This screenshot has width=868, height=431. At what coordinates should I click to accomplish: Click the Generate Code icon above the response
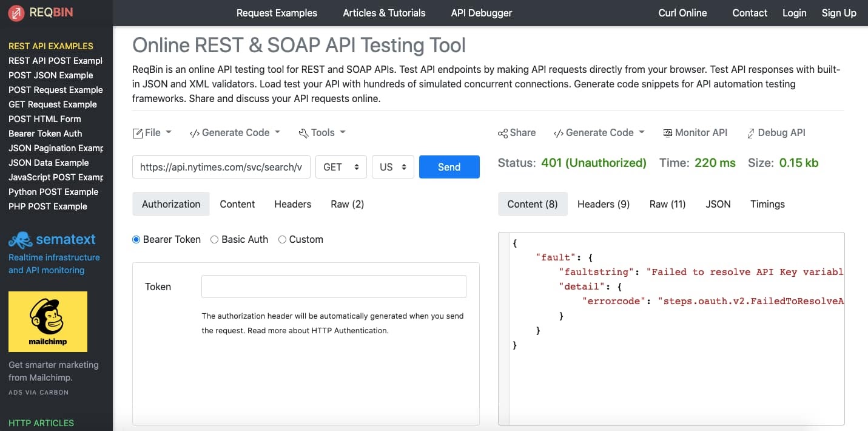pyautogui.click(x=559, y=132)
